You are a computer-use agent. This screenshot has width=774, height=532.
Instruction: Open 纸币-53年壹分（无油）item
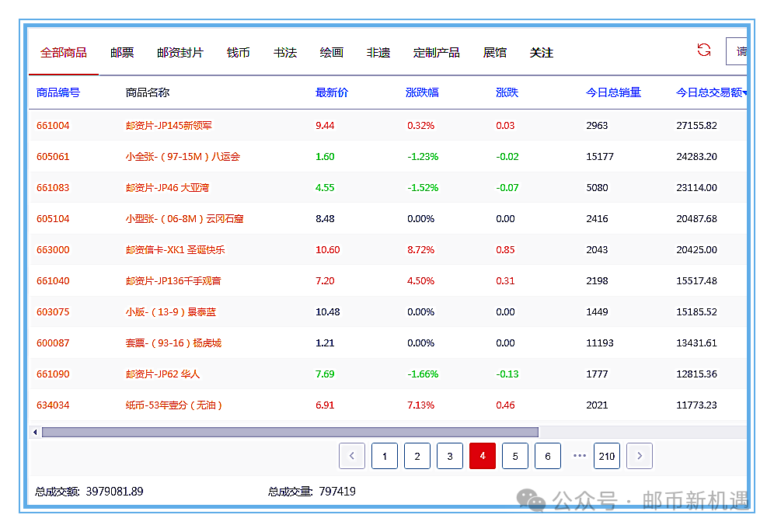[x=174, y=405]
